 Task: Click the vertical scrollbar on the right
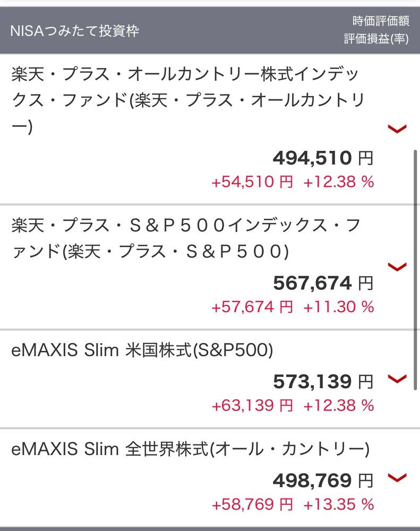[x=415, y=265]
